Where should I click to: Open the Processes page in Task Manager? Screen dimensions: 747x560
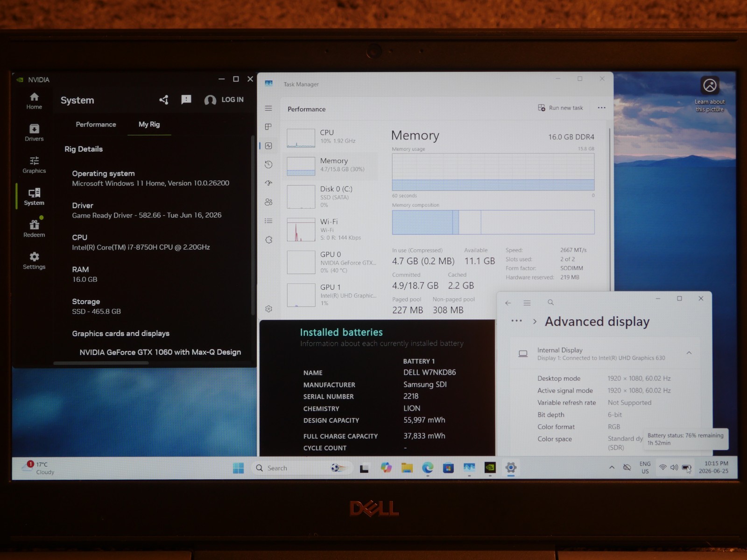tap(268, 127)
